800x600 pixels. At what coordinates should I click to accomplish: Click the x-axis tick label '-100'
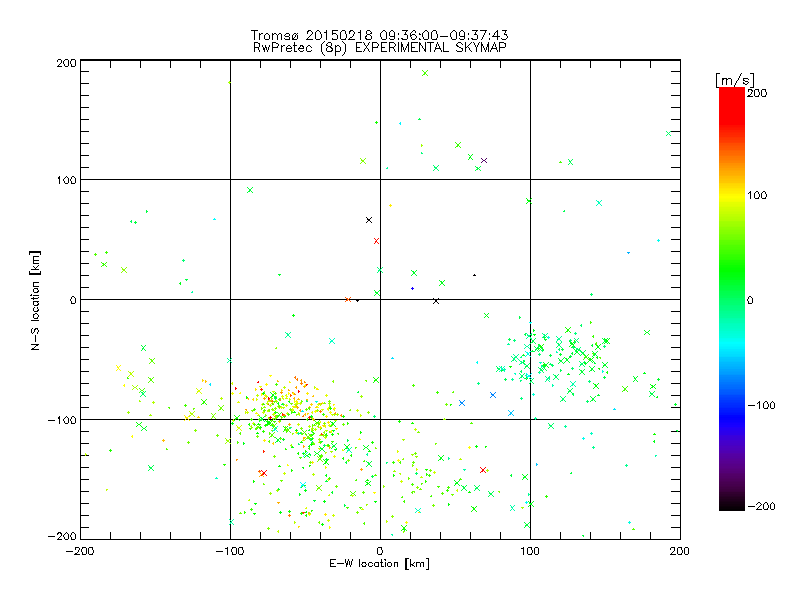pos(230,551)
